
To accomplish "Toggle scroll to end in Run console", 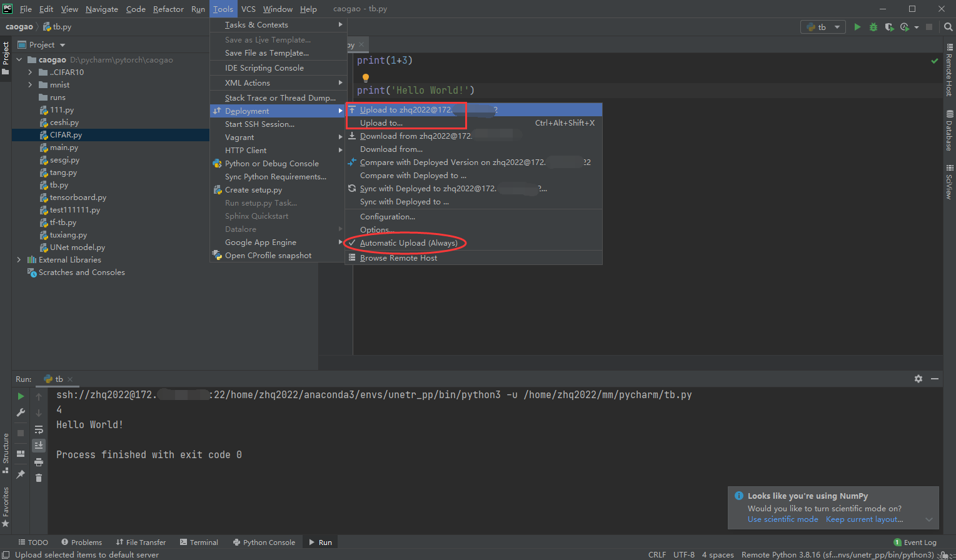I will pyautogui.click(x=39, y=445).
